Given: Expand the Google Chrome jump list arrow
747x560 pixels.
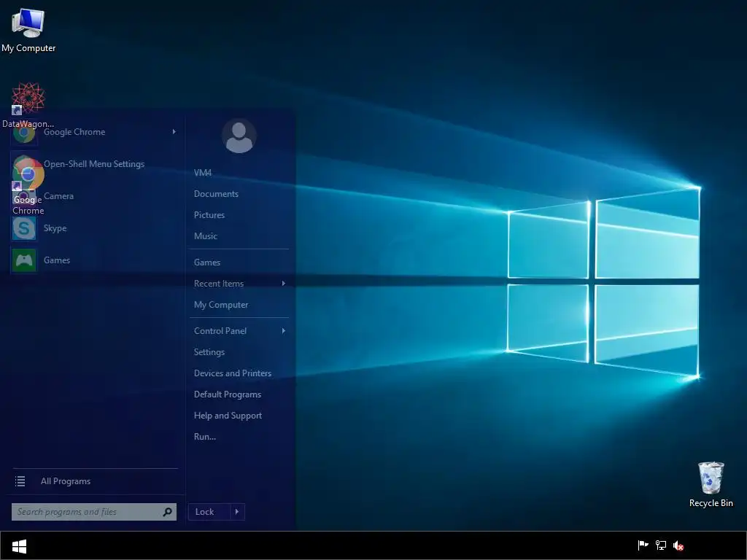Looking at the screenshot, I should [174, 132].
